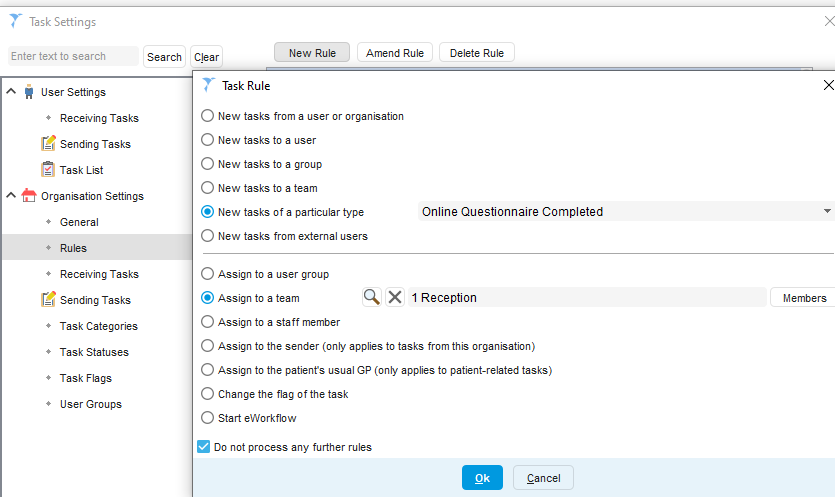
Task: Click the search text input field
Action: tap(74, 57)
